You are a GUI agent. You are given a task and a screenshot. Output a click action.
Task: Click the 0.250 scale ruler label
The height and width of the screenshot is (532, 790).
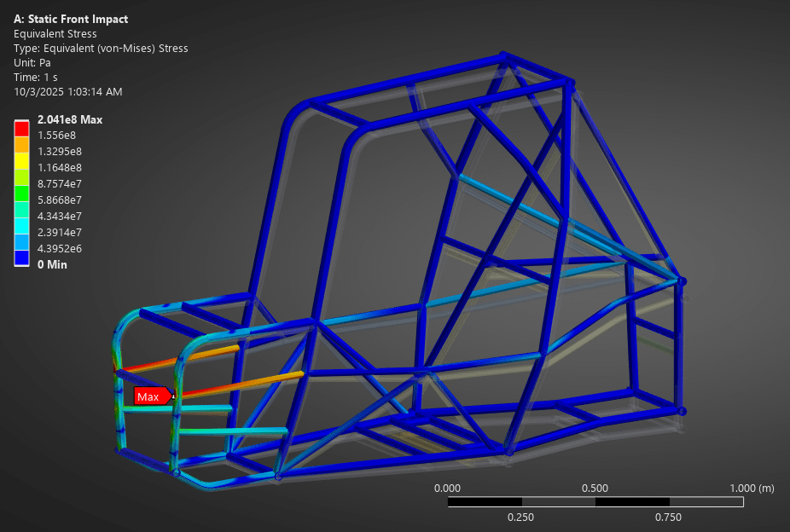520,517
